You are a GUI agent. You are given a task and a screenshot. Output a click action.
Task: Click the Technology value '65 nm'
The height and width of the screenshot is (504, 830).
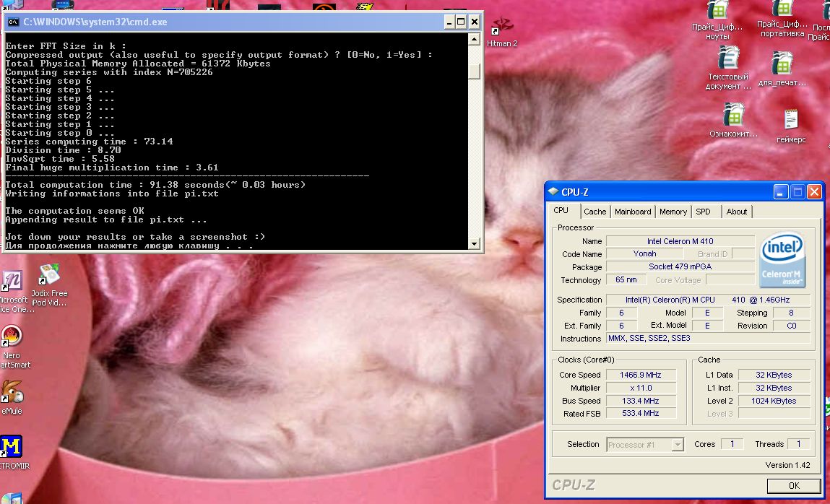[626, 279]
